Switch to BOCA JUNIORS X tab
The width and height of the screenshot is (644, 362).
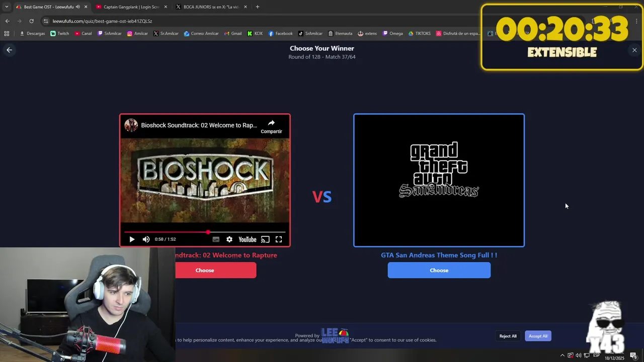tap(211, 7)
